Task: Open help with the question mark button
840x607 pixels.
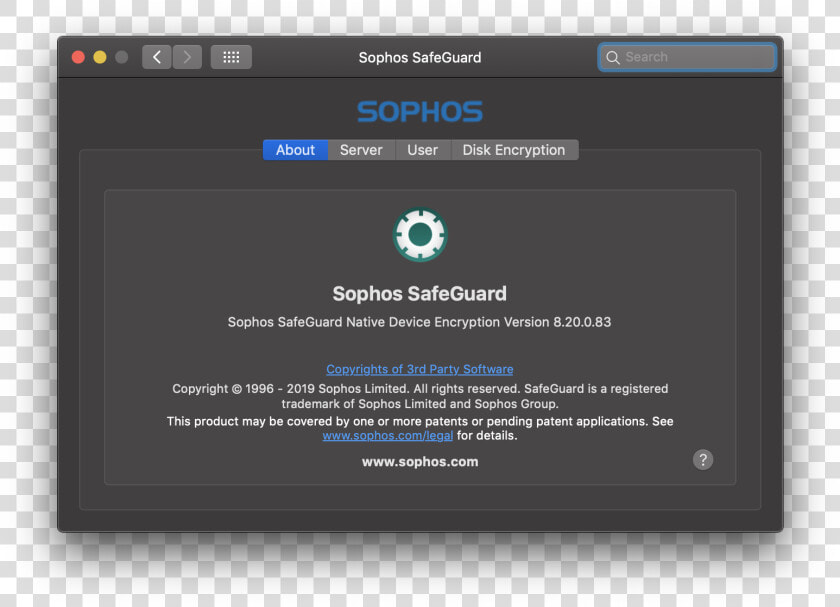Action: point(703,460)
